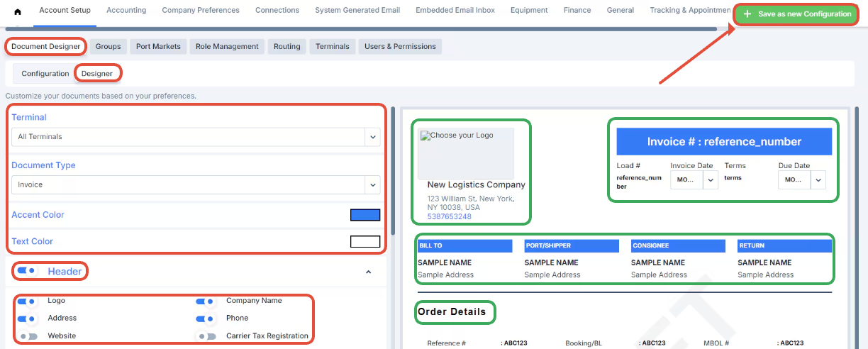Switch to Company Preferences tab
The height and width of the screenshot is (349, 868).
pyautogui.click(x=201, y=10)
